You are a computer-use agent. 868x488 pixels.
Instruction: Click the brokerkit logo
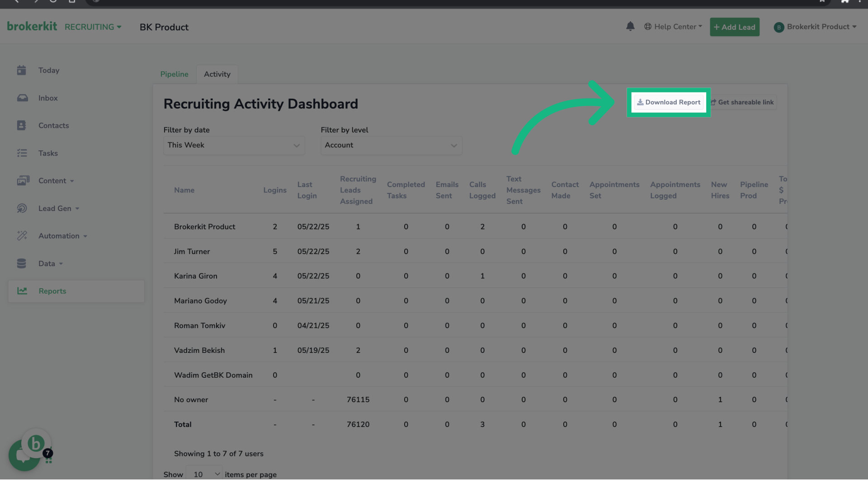(x=32, y=26)
